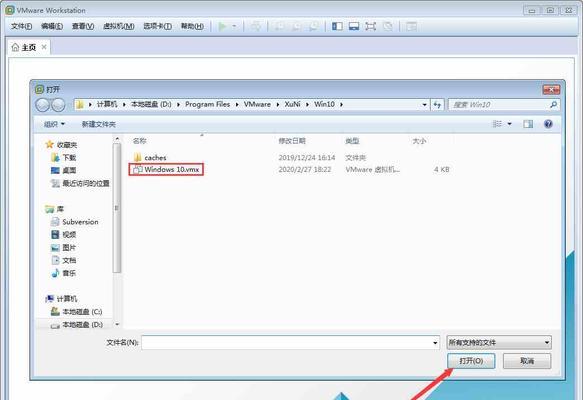583x400 pixels.
Task: Click the green power-on play icon
Action: pos(222,26)
